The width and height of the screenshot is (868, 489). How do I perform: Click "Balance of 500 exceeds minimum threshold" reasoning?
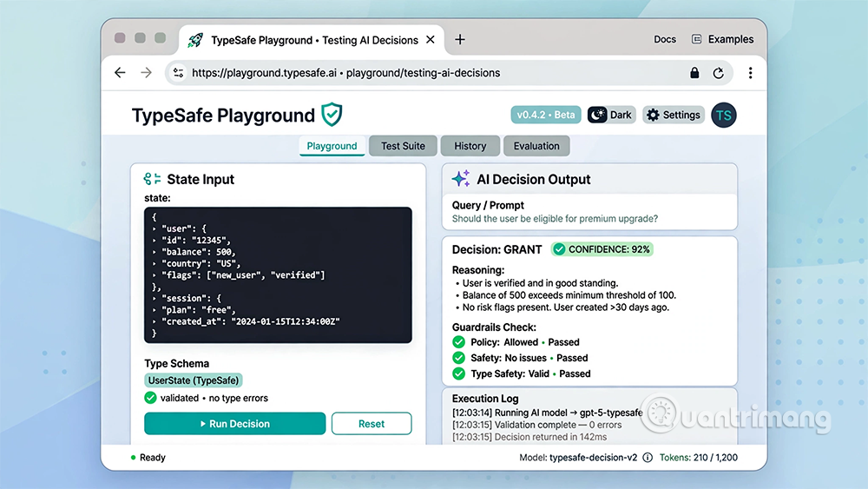tap(569, 295)
